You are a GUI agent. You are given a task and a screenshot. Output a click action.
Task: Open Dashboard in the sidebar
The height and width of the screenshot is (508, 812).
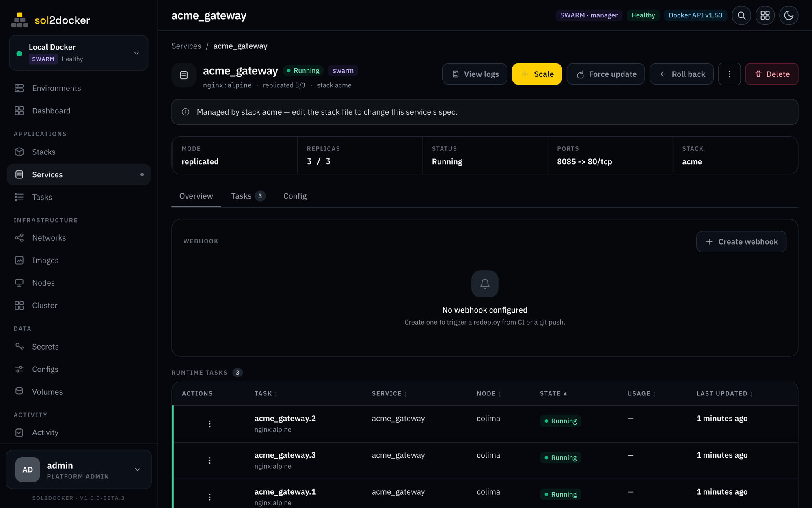click(x=79, y=111)
